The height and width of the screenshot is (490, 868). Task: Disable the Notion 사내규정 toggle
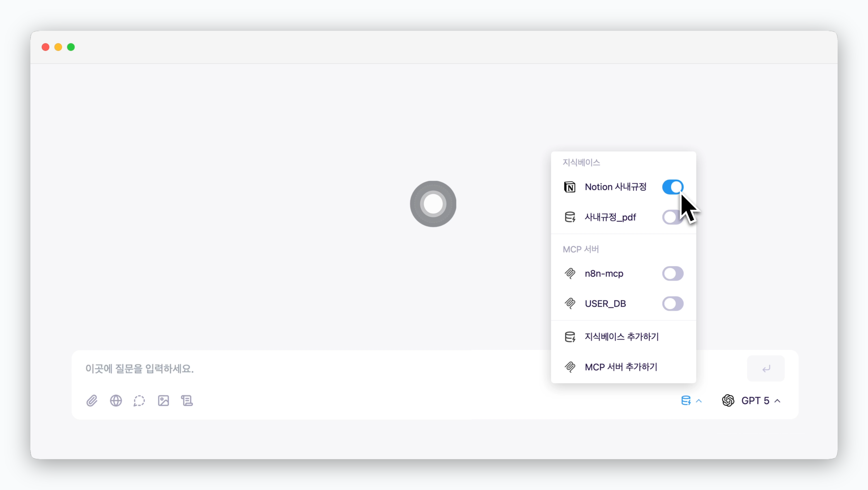click(x=673, y=187)
